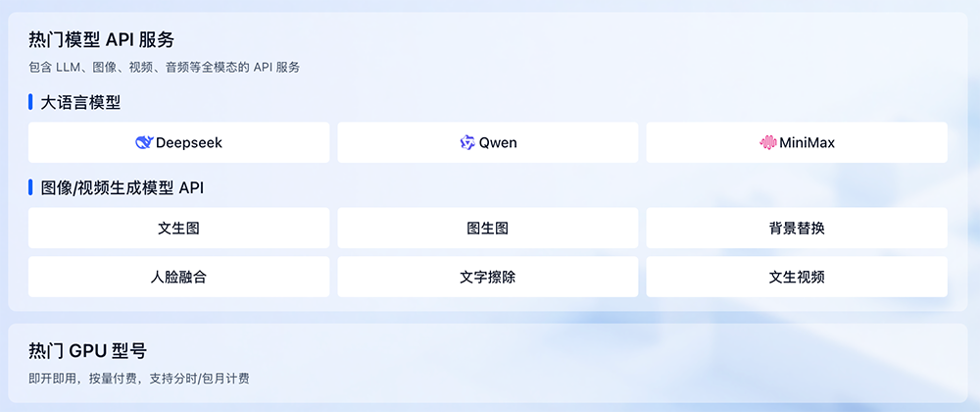Click the 图像/视频生成模型 API section title
980x412 pixels.
coord(122,187)
